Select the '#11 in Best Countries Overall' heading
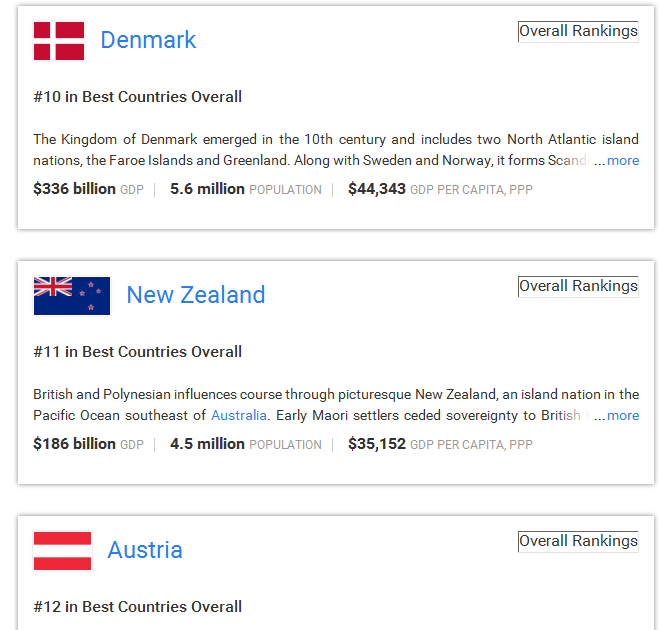The height and width of the screenshot is (630, 660). coord(138,352)
